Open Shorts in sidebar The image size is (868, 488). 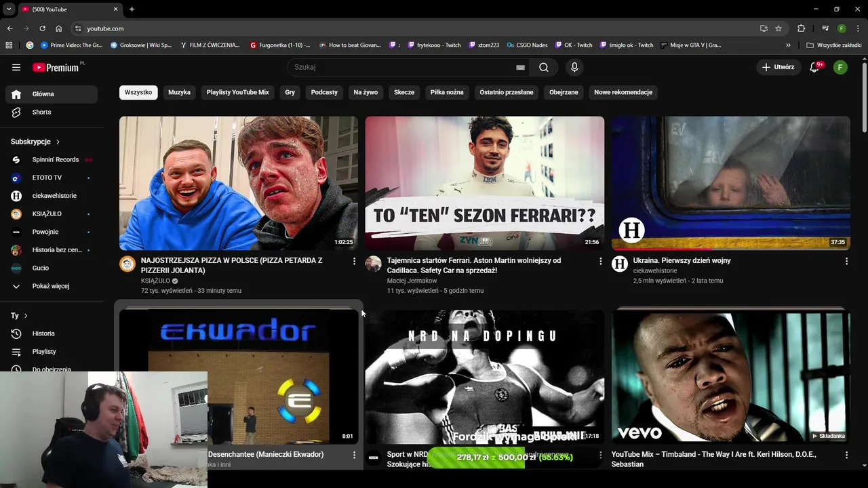52,112
